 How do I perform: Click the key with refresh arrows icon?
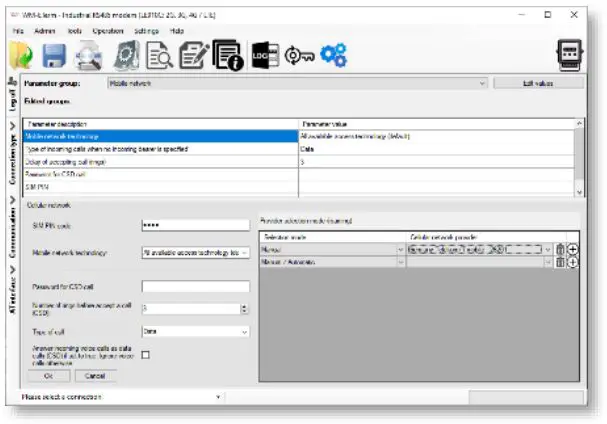[299, 57]
